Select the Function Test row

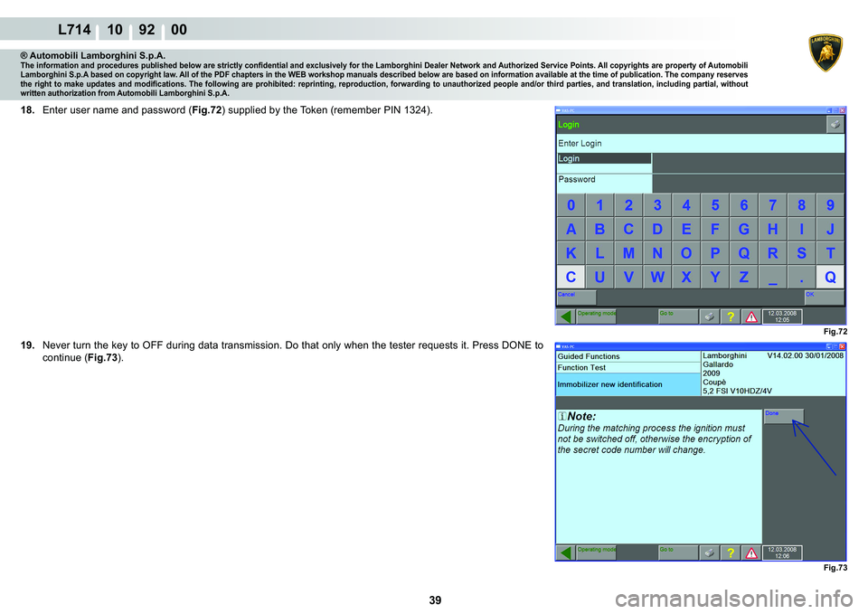click(628, 368)
